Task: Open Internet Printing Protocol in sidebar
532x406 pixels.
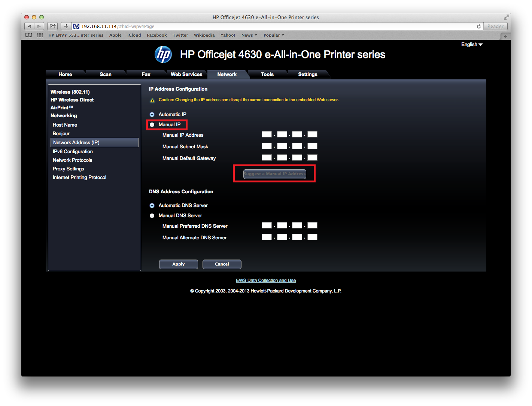Action: coord(79,178)
